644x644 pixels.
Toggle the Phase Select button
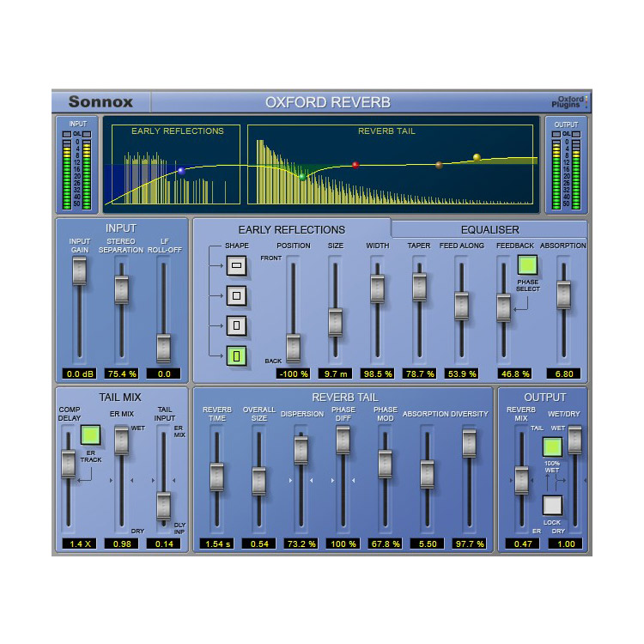point(527,265)
